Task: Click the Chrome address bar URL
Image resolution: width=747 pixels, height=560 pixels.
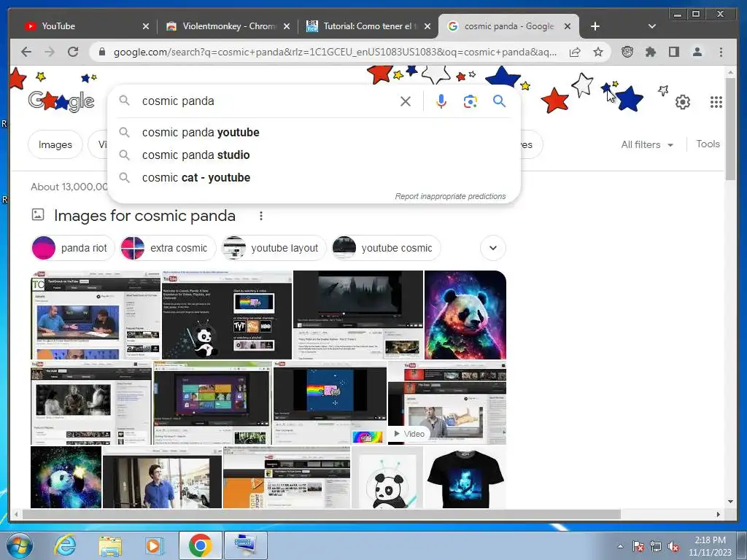Action: (335, 52)
